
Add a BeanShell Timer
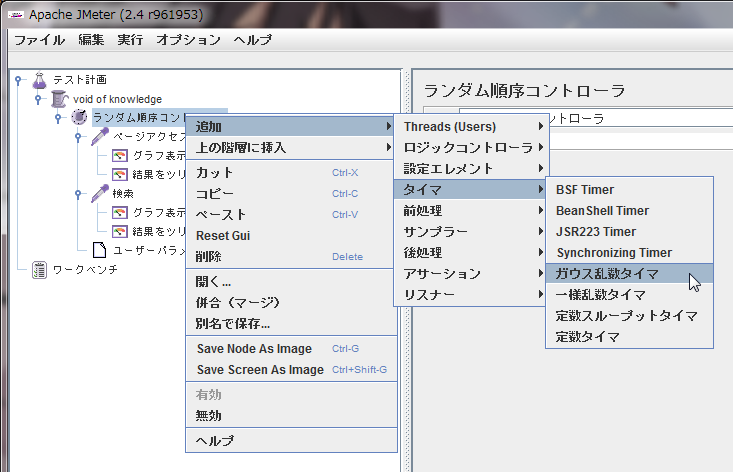[629, 211]
